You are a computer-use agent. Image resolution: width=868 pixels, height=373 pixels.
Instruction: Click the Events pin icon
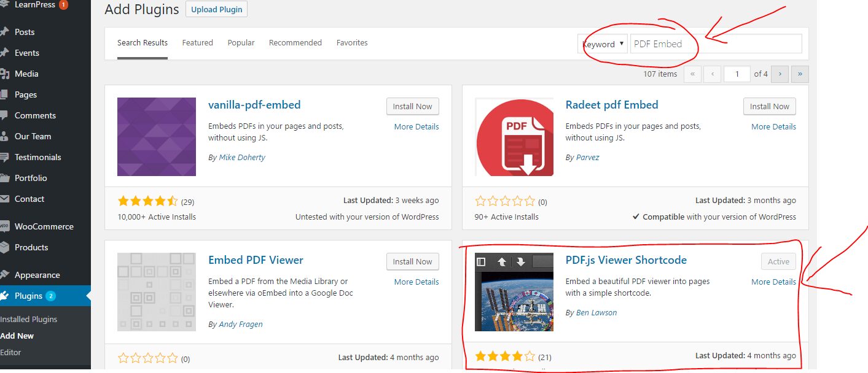[x=4, y=53]
